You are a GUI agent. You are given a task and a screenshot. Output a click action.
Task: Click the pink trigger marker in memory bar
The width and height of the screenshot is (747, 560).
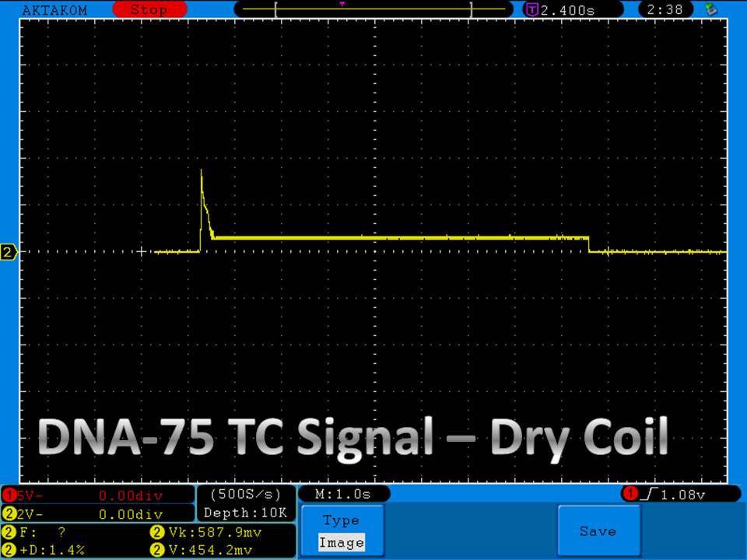click(x=342, y=4)
